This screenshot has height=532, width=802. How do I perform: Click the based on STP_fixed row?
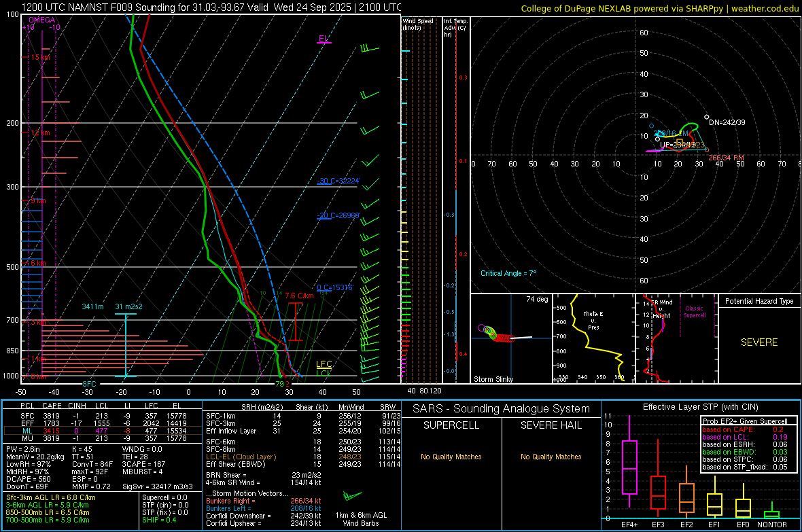[x=745, y=467]
